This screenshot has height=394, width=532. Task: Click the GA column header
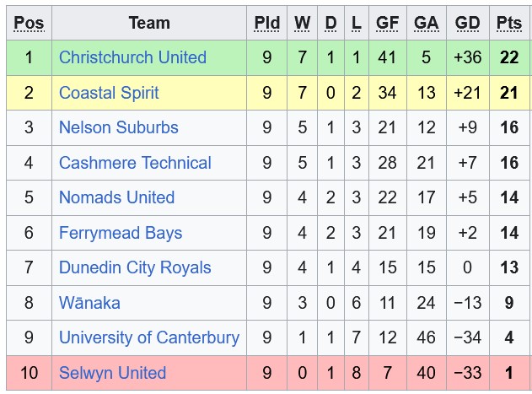click(427, 23)
